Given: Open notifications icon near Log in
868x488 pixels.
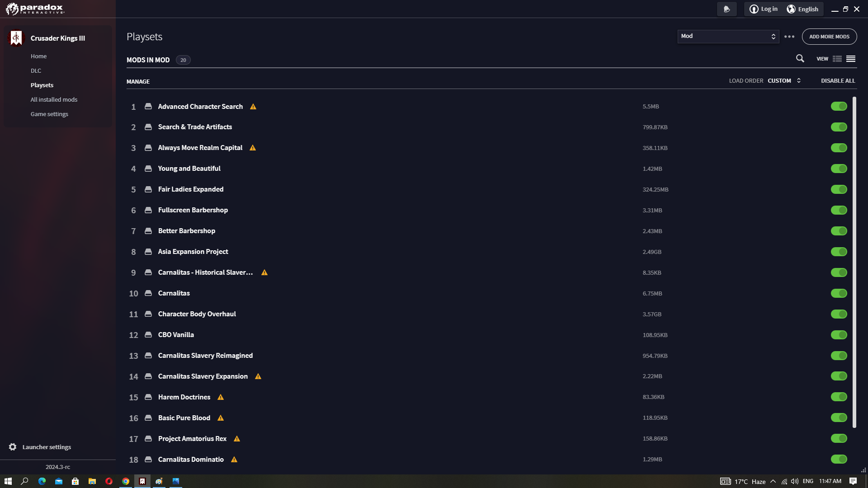Looking at the screenshot, I should pos(726,9).
